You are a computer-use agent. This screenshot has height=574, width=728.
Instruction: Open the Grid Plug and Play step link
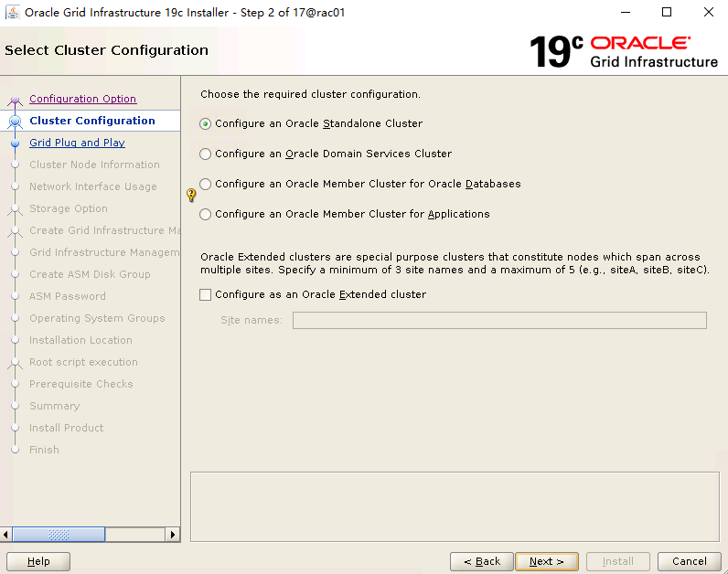(x=77, y=143)
